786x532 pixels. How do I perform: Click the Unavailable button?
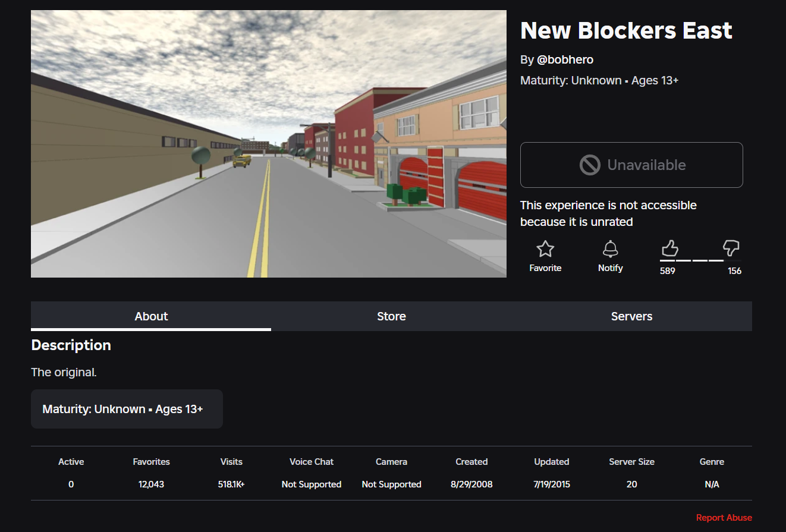point(631,165)
